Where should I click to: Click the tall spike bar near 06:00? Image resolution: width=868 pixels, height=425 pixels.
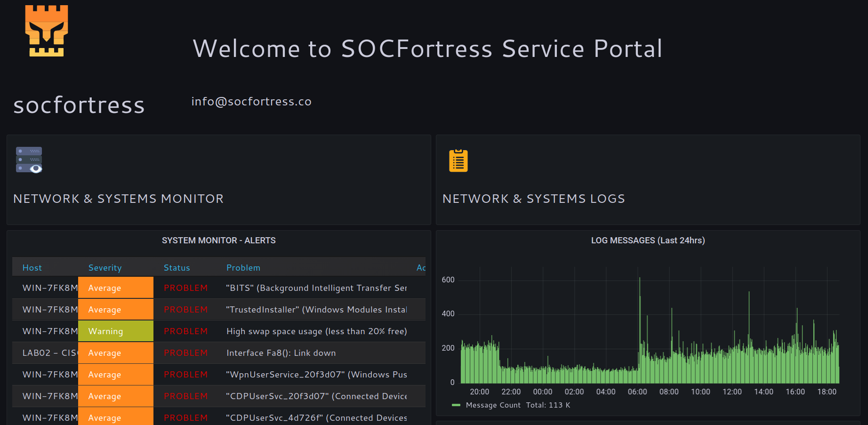[640, 329]
